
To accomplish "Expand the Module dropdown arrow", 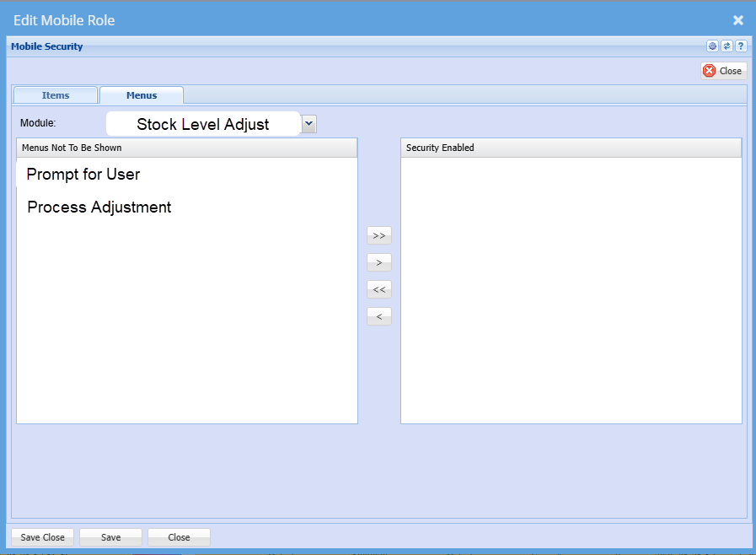I will pyautogui.click(x=308, y=124).
